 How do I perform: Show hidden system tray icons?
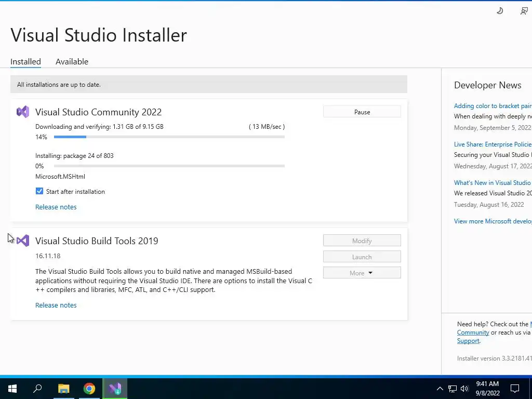point(440,389)
